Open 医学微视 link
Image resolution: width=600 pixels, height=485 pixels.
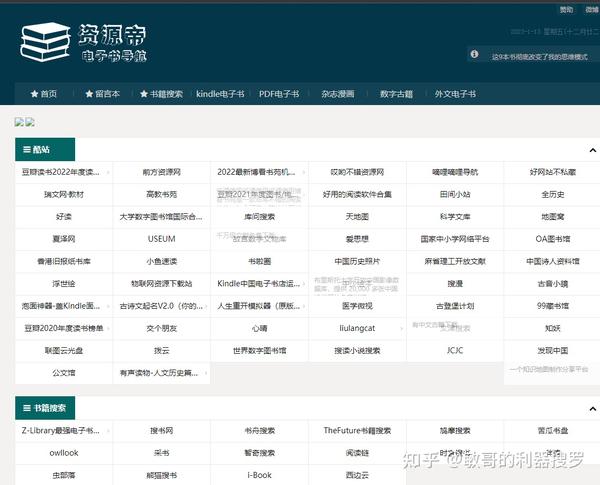coord(357,306)
